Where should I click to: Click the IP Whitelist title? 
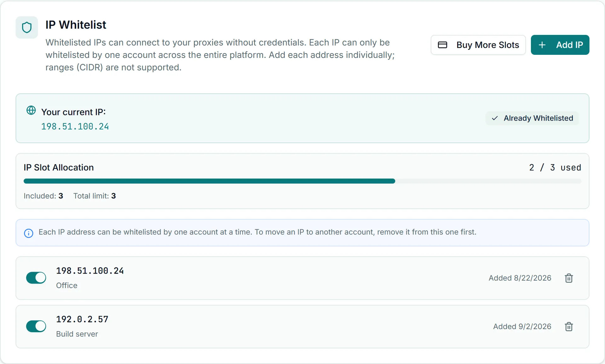pyautogui.click(x=76, y=25)
